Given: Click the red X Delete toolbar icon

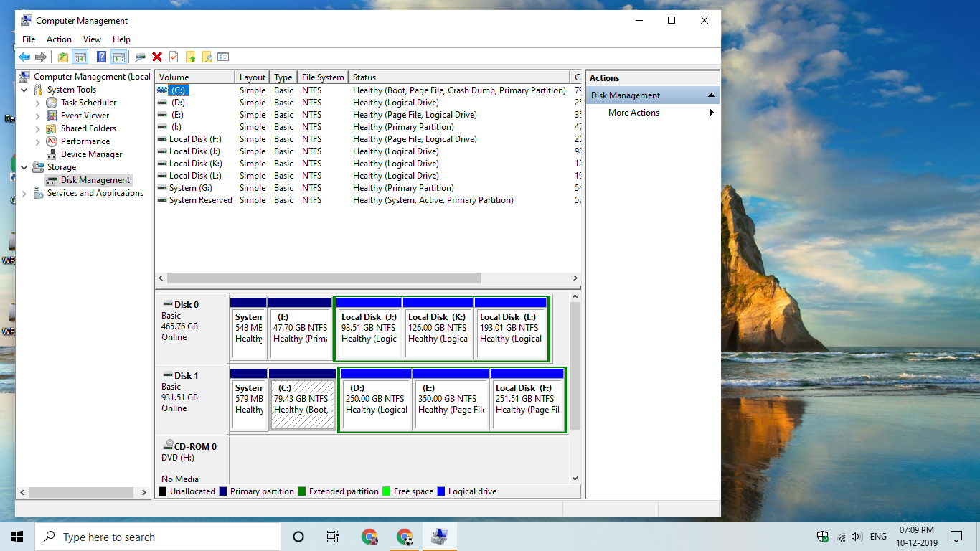Looking at the screenshot, I should click(x=157, y=57).
